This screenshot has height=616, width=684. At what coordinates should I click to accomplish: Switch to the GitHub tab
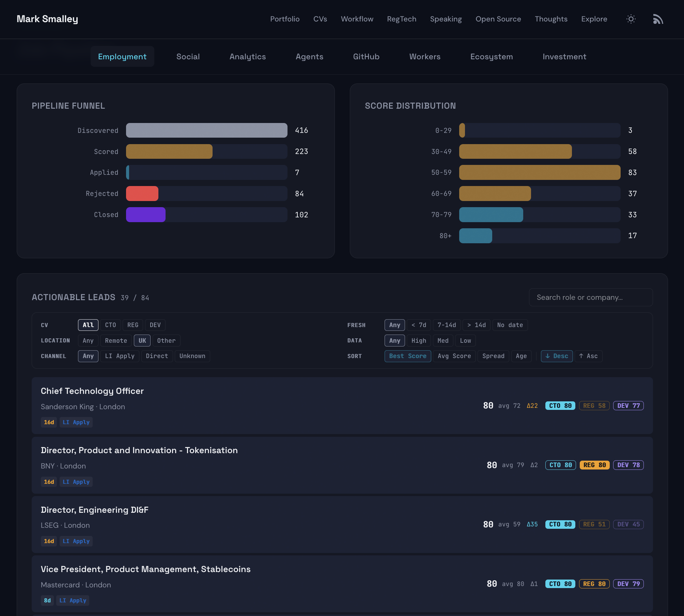[366, 57]
